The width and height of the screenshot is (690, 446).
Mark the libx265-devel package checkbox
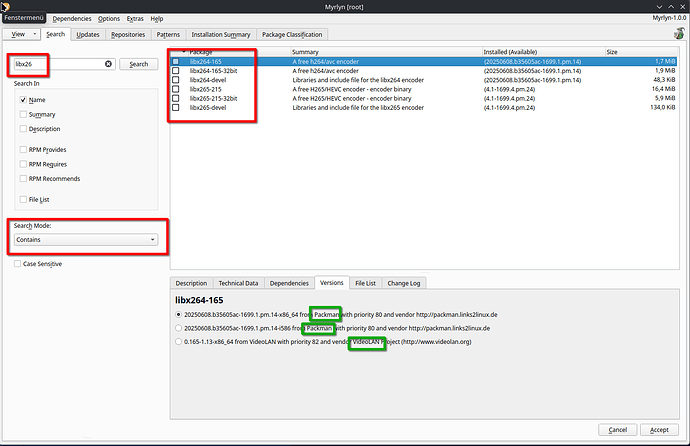click(x=176, y=107)
